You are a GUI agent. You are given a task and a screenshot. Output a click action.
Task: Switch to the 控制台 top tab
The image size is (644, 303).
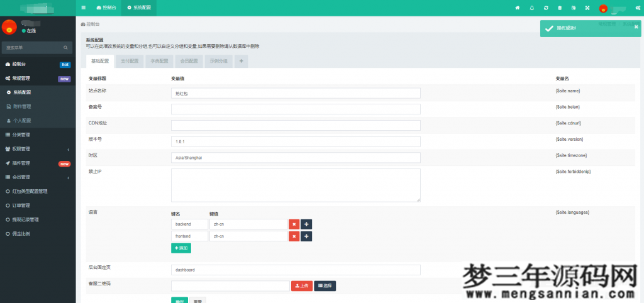coord(106,8)
